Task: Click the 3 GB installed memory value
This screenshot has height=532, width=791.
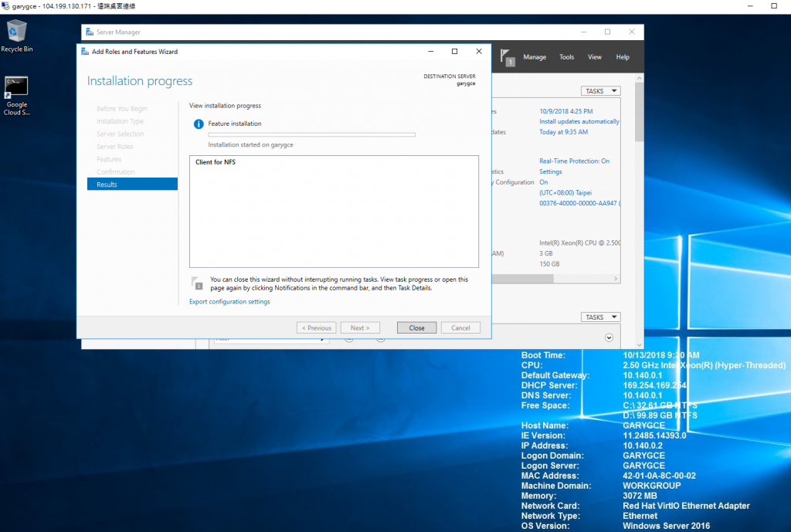Action: click(546, 253)
